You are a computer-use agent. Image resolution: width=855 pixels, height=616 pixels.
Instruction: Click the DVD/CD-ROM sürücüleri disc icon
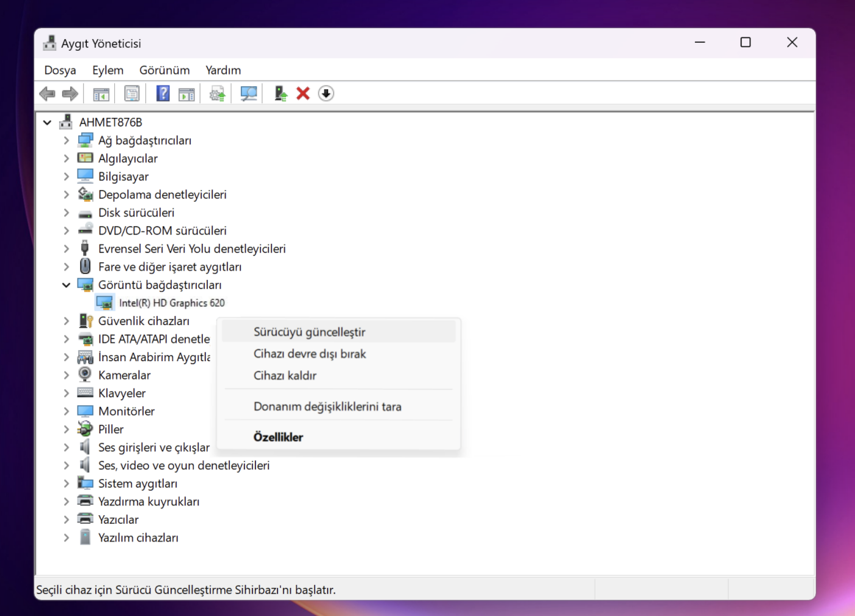point(85,230)
